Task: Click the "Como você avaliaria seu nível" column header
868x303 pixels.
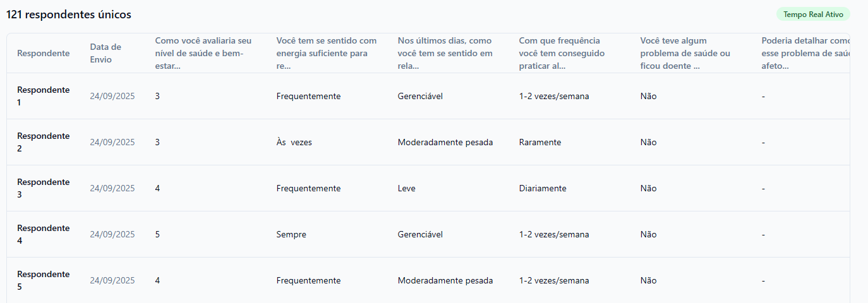Action: [x=203, y=53]
